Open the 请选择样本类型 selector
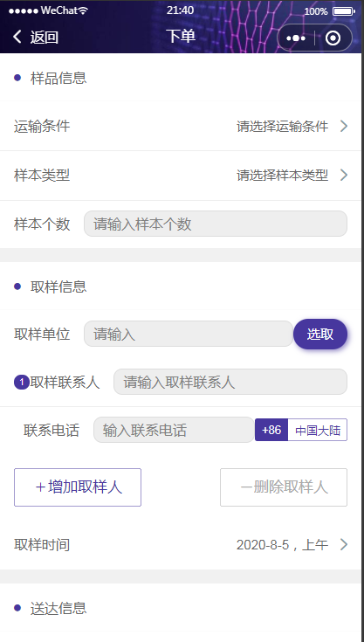Screen dimensions: 364x642 282,176
